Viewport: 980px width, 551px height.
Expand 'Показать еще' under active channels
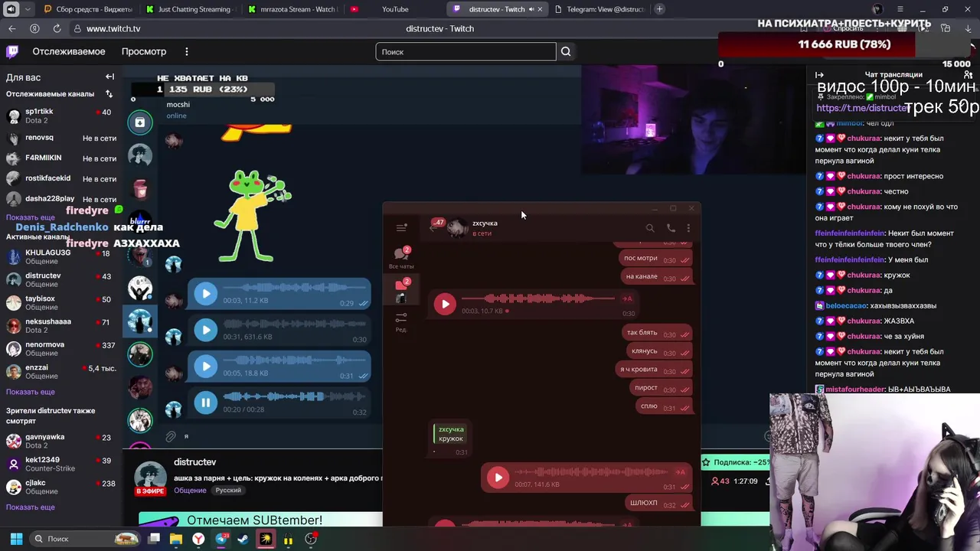31,392
